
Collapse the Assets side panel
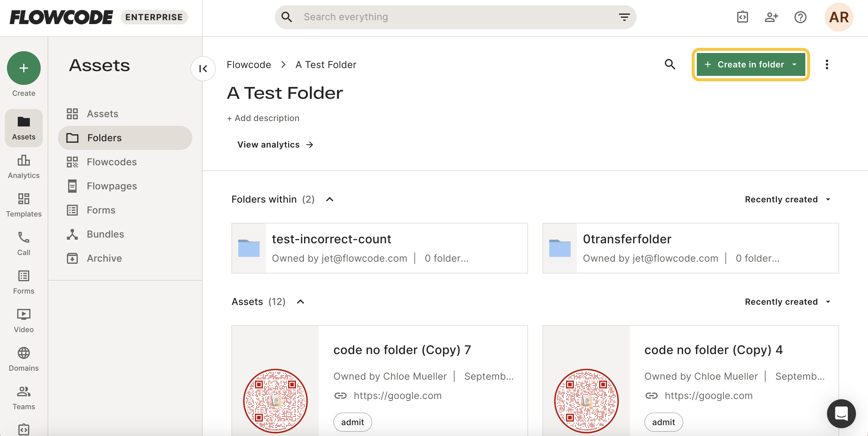pos(203,68)
